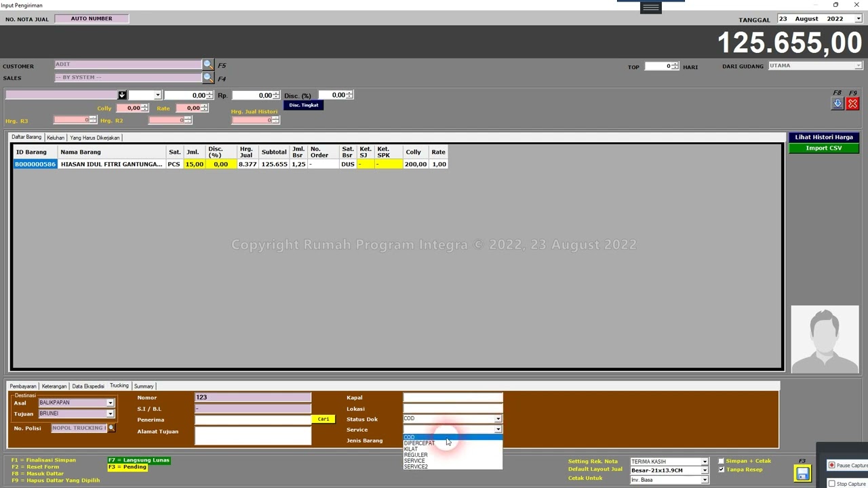The image size is (868, 488).
Task: Open the Status Dok dropdown
Action: [x=498, y=419]
